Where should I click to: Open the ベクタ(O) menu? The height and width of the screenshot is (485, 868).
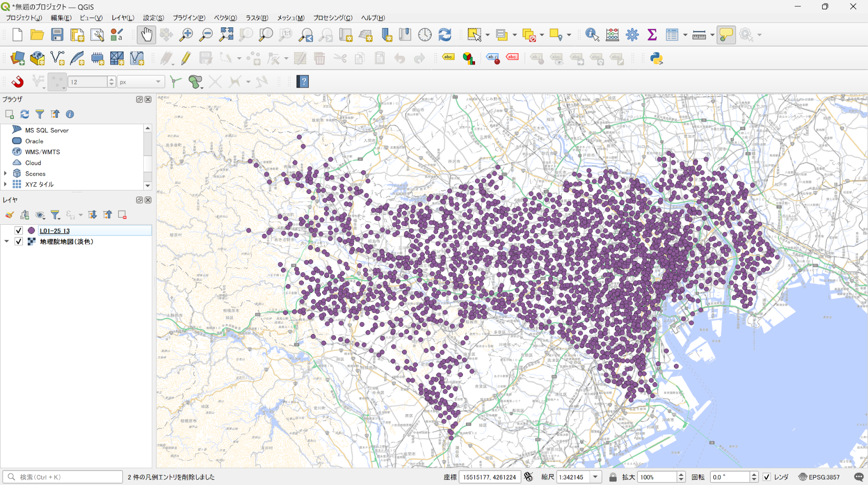tap(225, 18)
